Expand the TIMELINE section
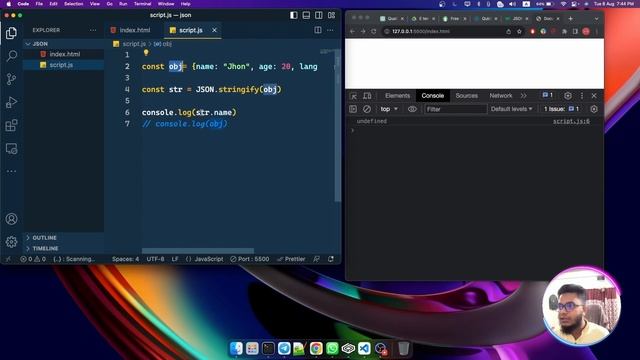 click(x=63, y=248)
